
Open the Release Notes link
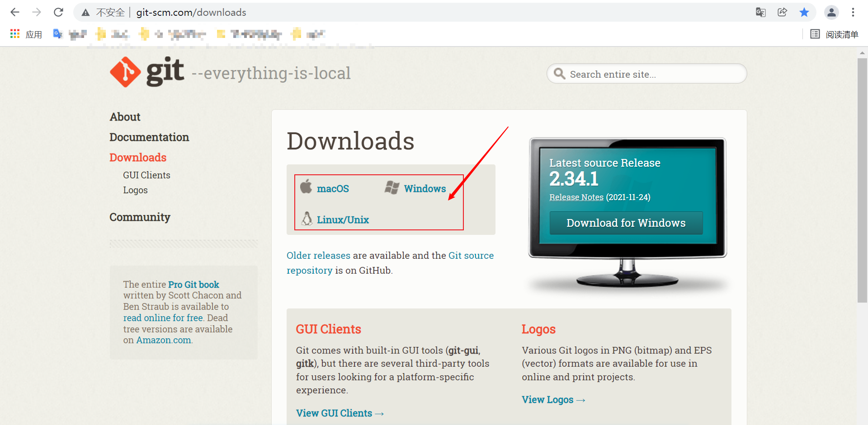(576, 197)
